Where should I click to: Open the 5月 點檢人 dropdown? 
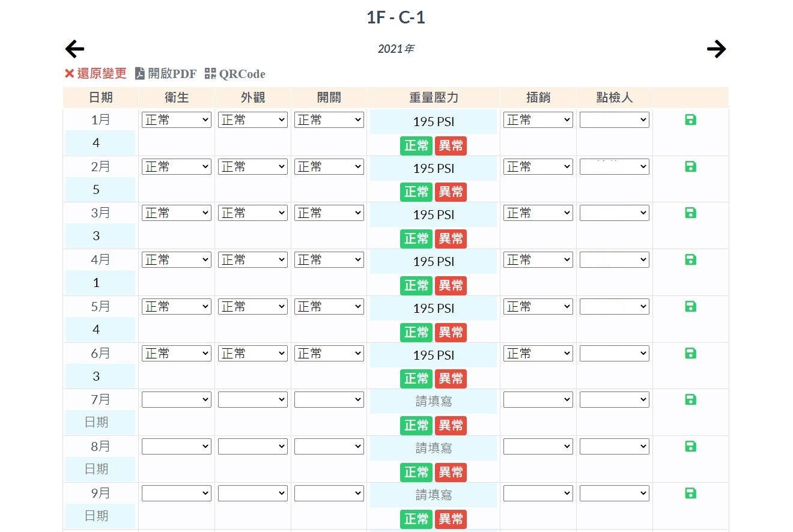click(614, 307)
